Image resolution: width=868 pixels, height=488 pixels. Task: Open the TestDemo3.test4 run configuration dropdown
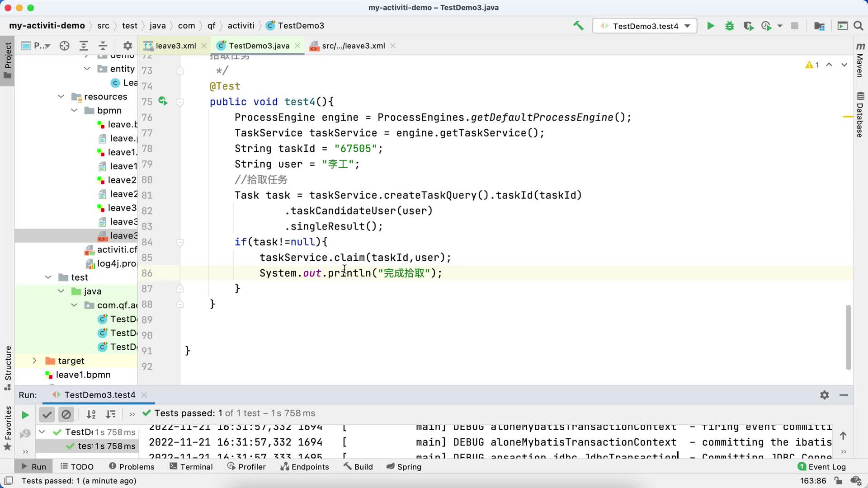coord(645,26)
